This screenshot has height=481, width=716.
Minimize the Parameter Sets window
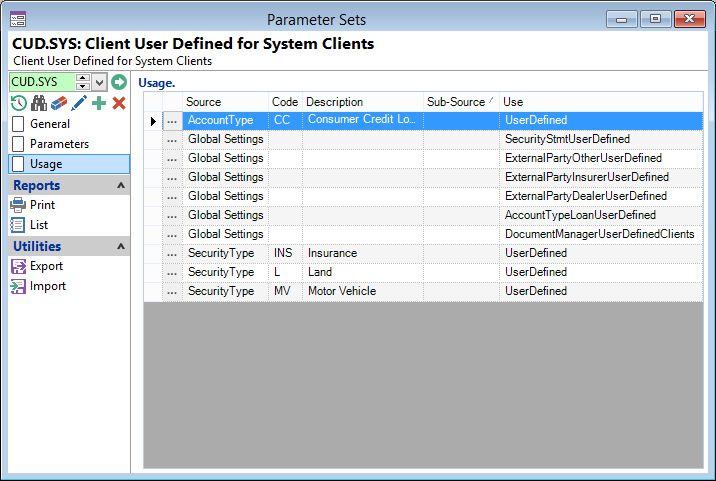(621, 19)
